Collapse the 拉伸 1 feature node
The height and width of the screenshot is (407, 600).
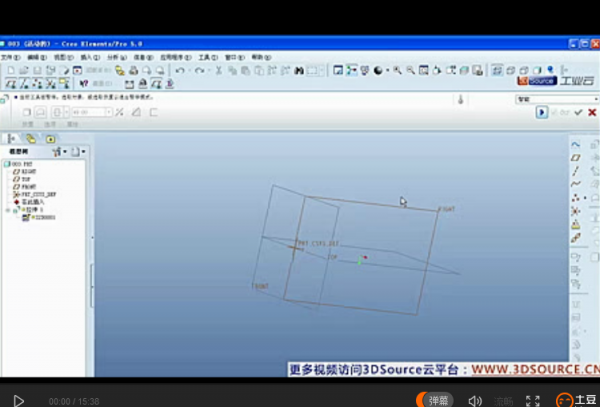(x=8, y=210)
